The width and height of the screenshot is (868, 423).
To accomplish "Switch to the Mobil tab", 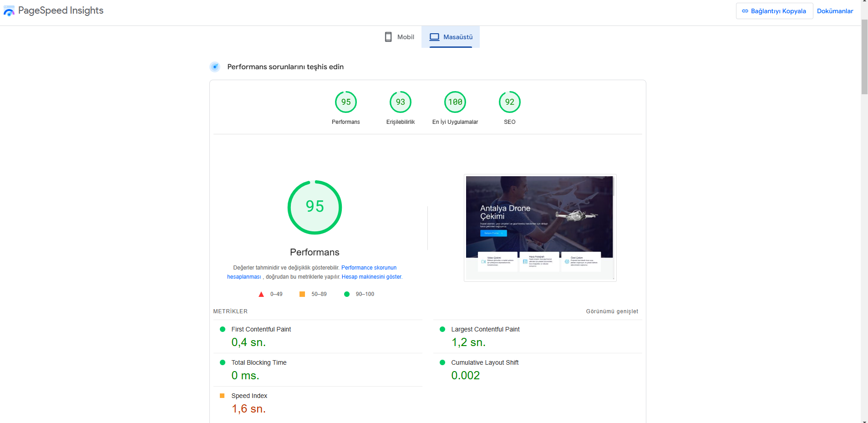I will click(x=400, y=37).
